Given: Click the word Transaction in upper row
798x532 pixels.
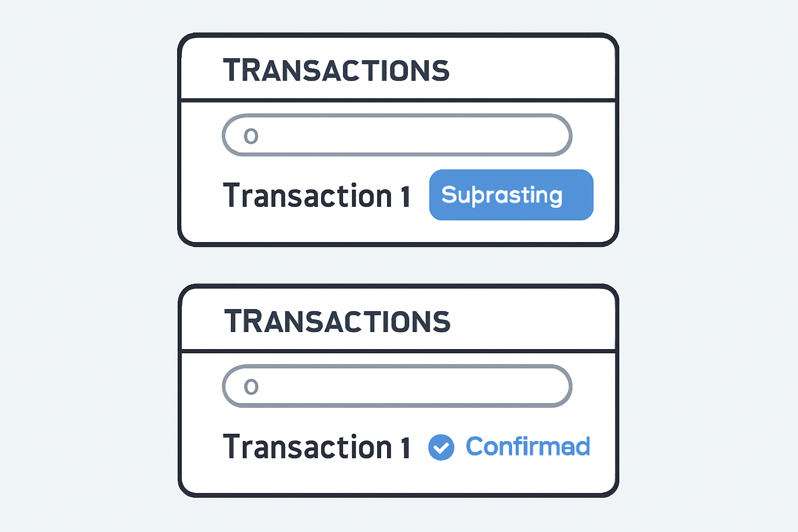Looking at the screenshot, I should coord(308,196).
